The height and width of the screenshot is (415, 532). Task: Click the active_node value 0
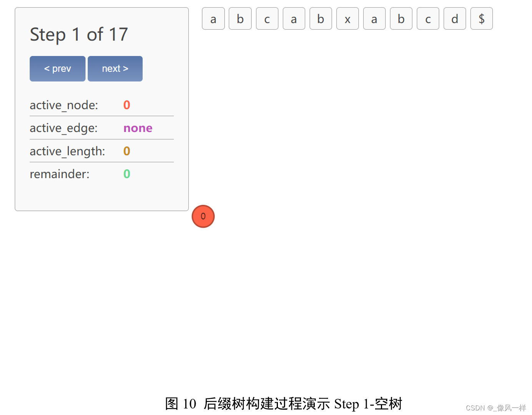tap(127, 105)
